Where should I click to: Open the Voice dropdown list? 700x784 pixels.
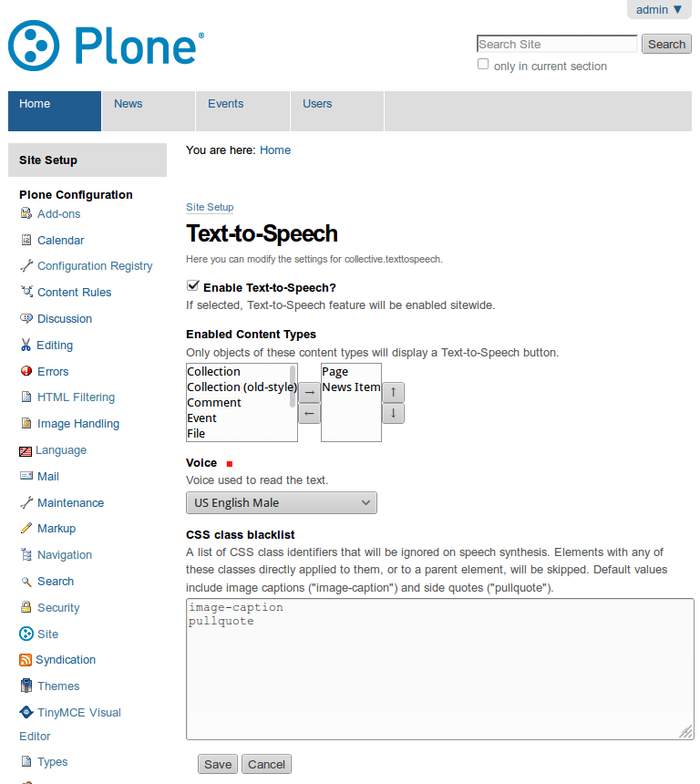(x=282, y=502)
